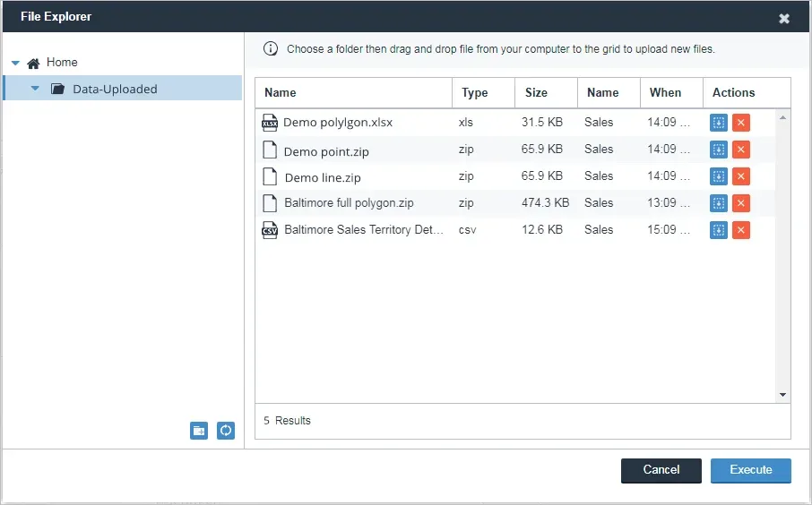The image size is (812, 505).
Task: Delete Baltimore full polygon.zip
Action: 741,203
